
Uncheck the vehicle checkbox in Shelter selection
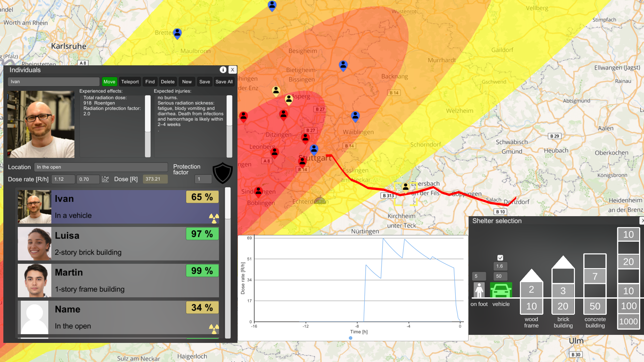point(500,258)
